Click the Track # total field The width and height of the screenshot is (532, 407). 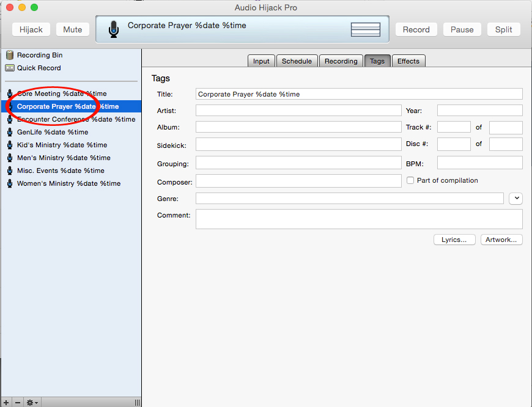pos(506,128)
